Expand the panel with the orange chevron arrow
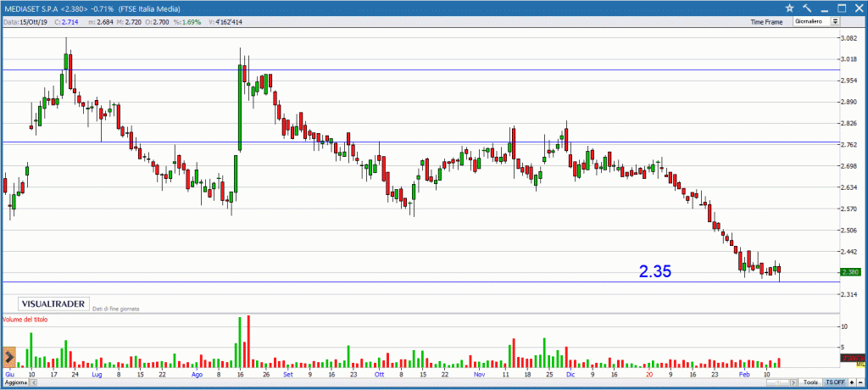The height and width of the screenshot is (390, 868). 8,357
